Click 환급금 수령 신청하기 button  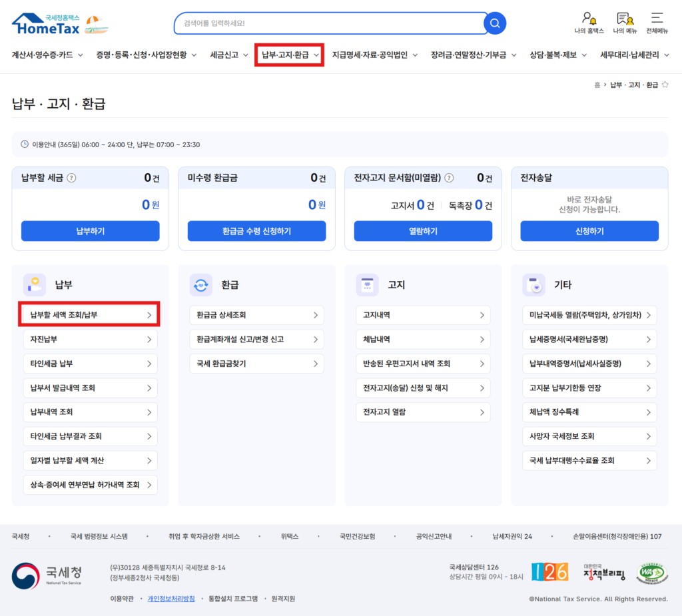click(x=256, y=231)
